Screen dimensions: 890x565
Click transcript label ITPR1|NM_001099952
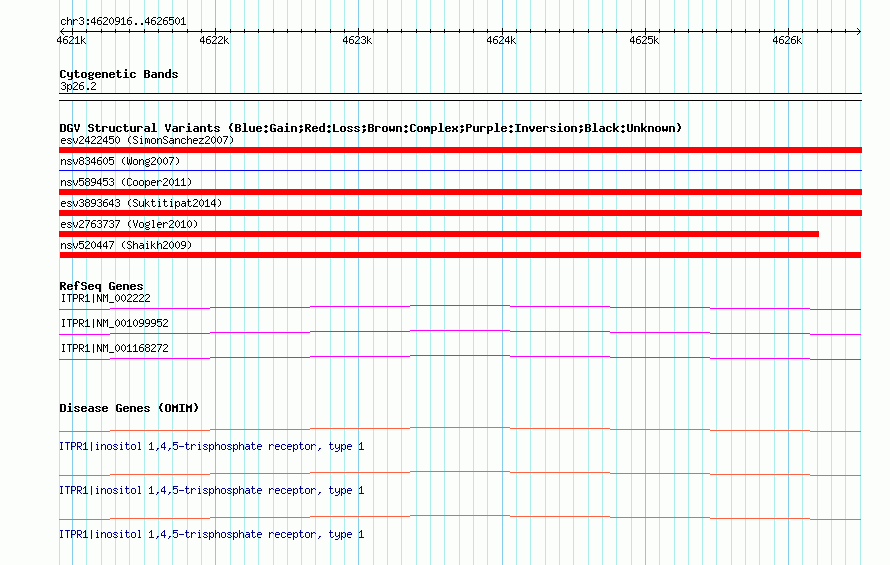pyautogui.click(x=115, y=323)
